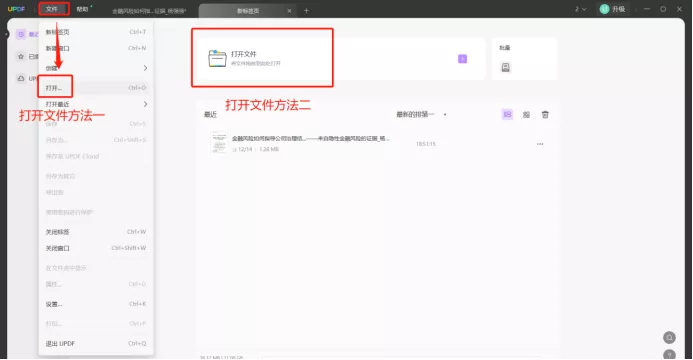
Task: Click the 打开文件 card label
Action: 244,54
